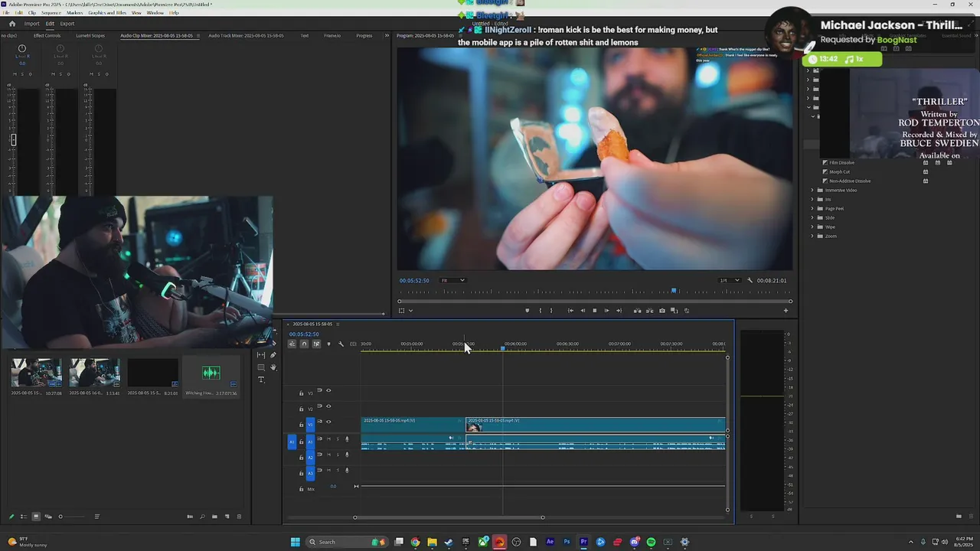Expand the Iris transitions folder
The height and width of the screenshot is (551, 980).
point(812,199)
